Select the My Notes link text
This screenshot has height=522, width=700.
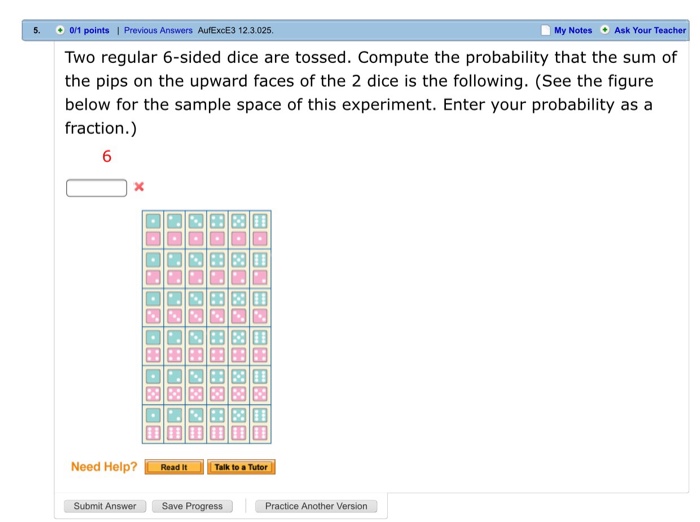coord(573,30)
